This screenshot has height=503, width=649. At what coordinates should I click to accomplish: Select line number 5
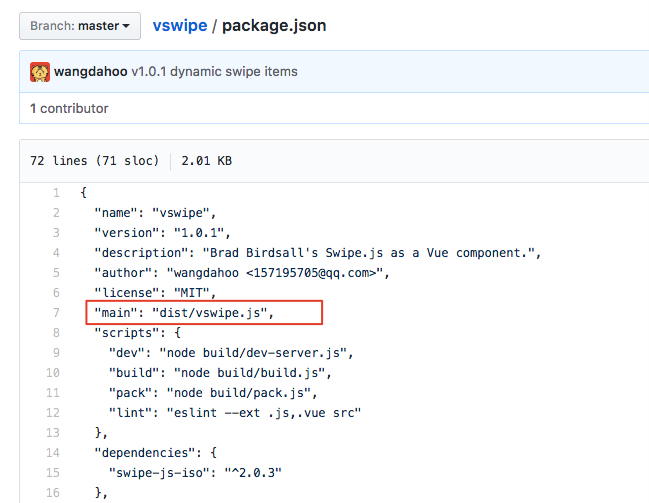tap(56, 273)
